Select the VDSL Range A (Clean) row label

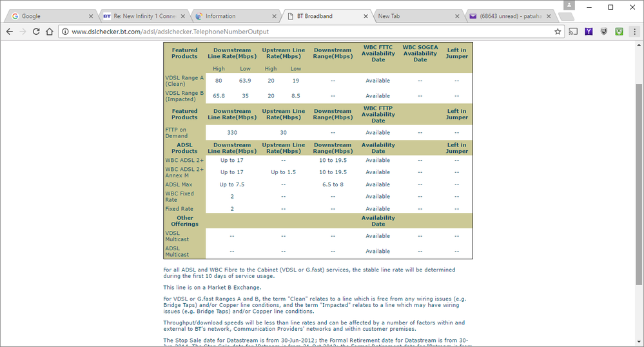click(184, 81)
